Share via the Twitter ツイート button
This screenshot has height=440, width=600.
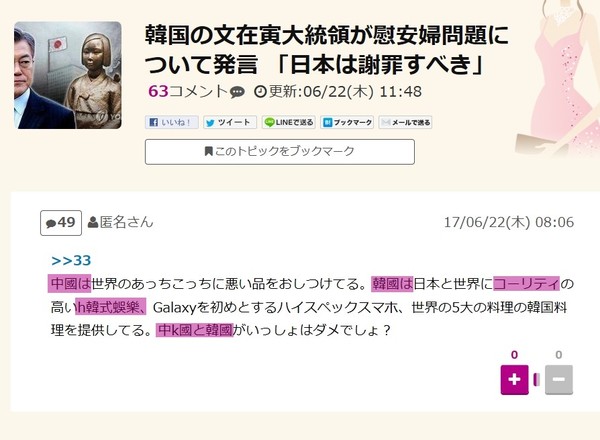[x=230, y=122]
